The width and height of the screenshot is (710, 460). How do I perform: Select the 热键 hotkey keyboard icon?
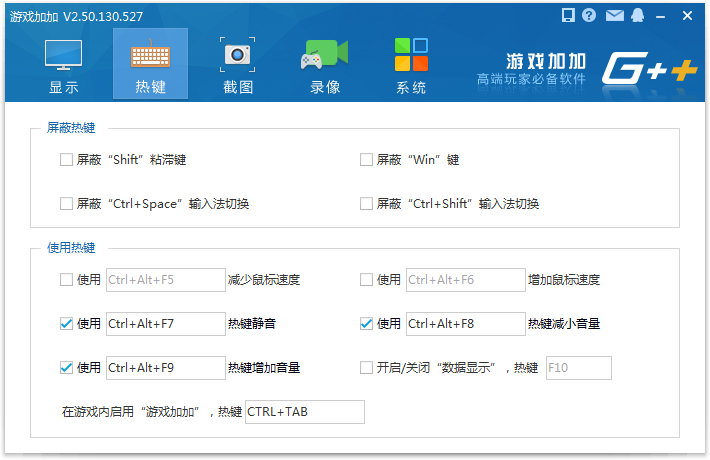(x=151, y=56)
